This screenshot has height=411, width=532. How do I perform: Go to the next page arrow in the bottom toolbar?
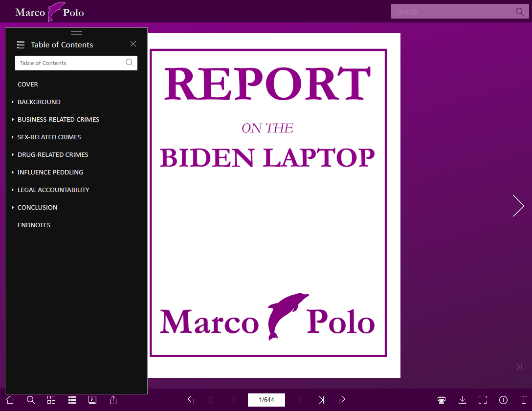tap(298, 400)
